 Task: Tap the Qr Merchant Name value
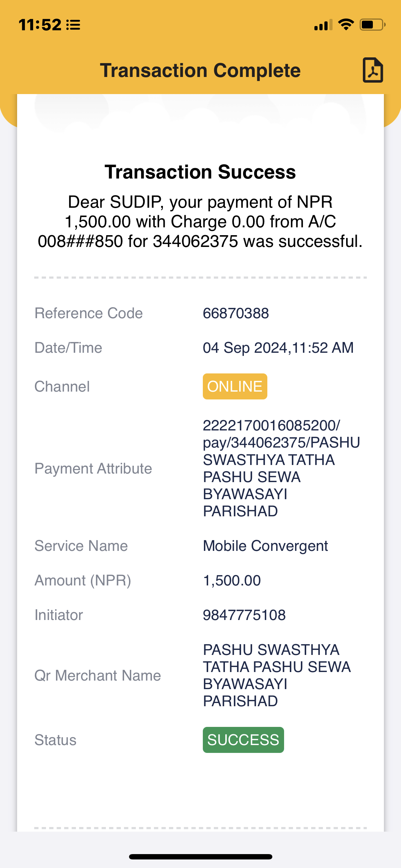pos(277,676)
